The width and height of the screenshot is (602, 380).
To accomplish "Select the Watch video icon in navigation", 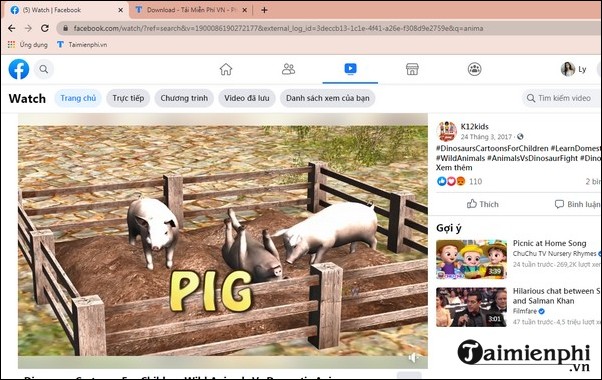I will click(350, 69).
